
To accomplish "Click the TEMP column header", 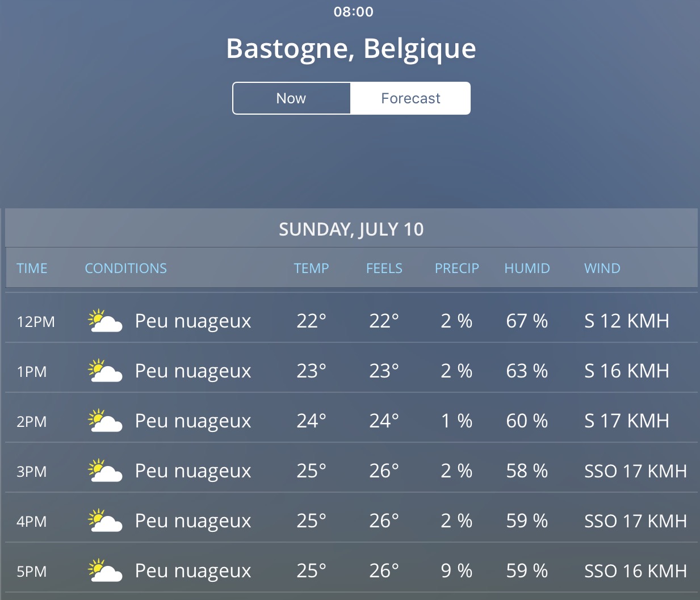I will click(x=311, y=268).
